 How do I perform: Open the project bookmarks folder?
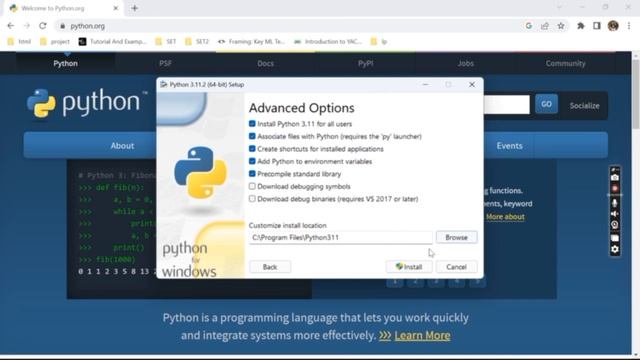tap(55, 42)
